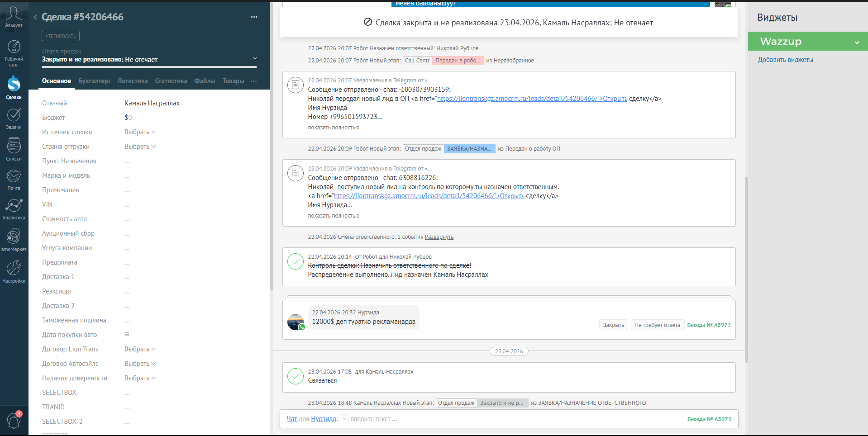Click the closed-deal prohibition icon in banner
The height and width of the screenshot is (436, 868).
tap(368, 22)
